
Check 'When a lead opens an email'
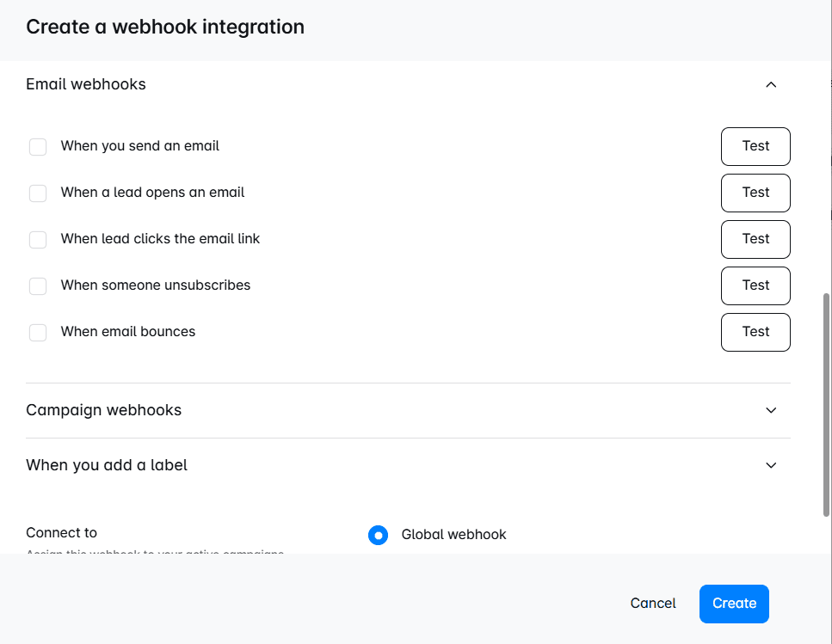click(x=38, y=193)
